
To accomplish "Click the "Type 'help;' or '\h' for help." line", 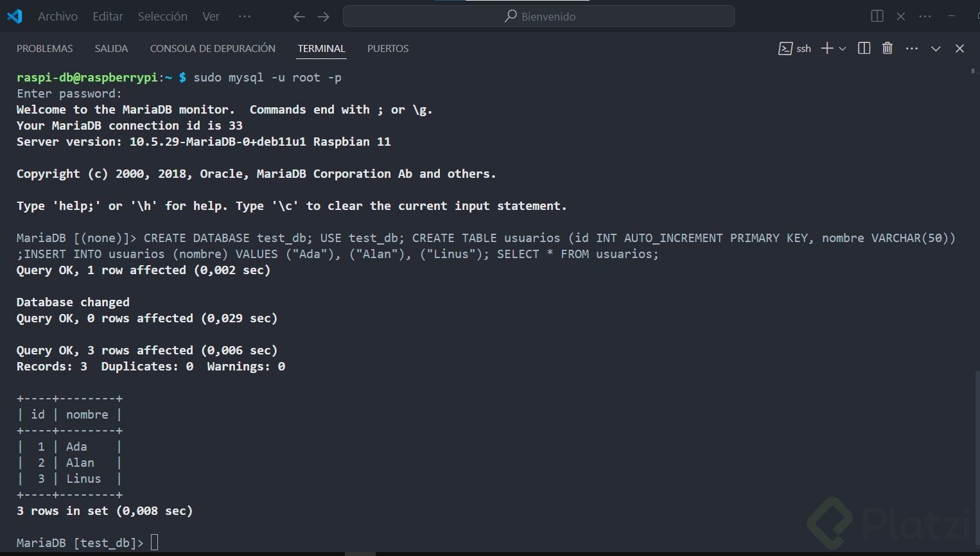I will (292, 206).
